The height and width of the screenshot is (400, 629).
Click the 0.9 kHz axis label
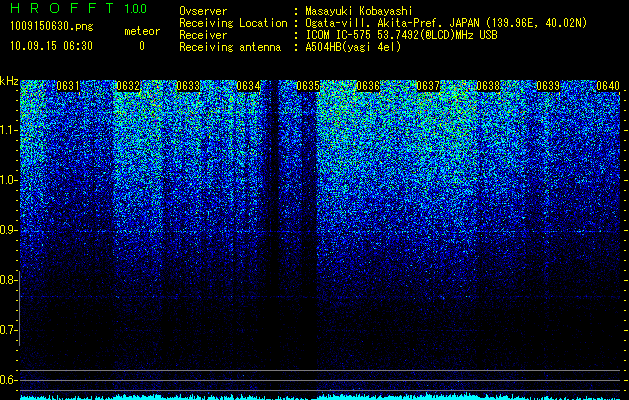7,230
